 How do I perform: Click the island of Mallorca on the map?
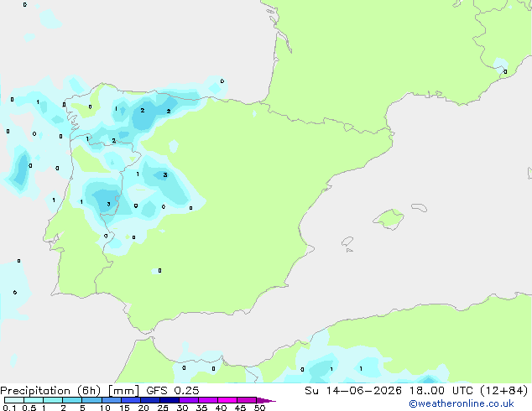[389, 220]
